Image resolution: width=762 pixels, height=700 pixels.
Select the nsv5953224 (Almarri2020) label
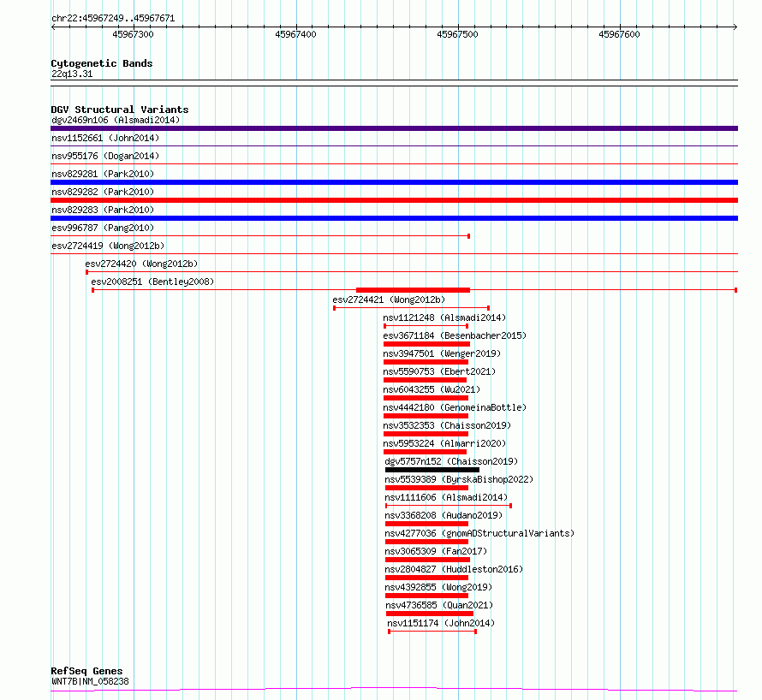[444, 443]
